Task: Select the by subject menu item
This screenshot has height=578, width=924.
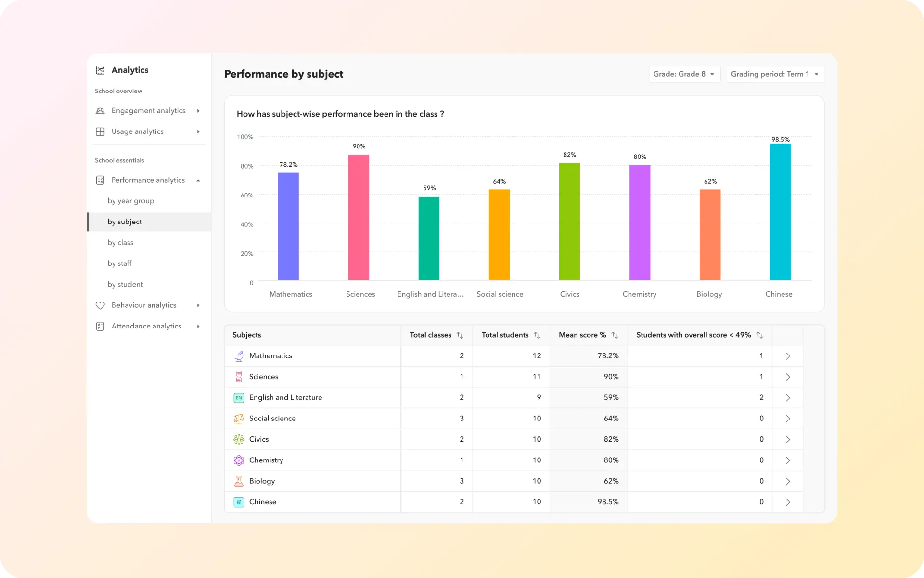Action: [x=149, y=222]
